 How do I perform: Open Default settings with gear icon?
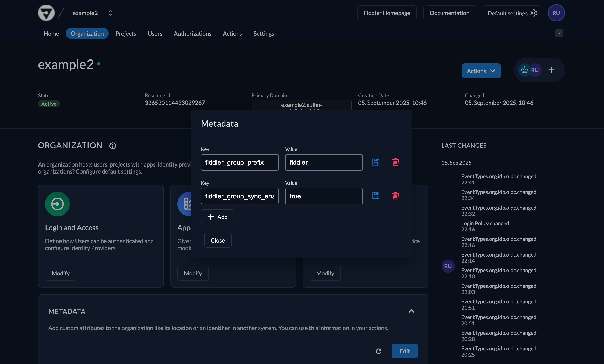click(x=512, y=13)
